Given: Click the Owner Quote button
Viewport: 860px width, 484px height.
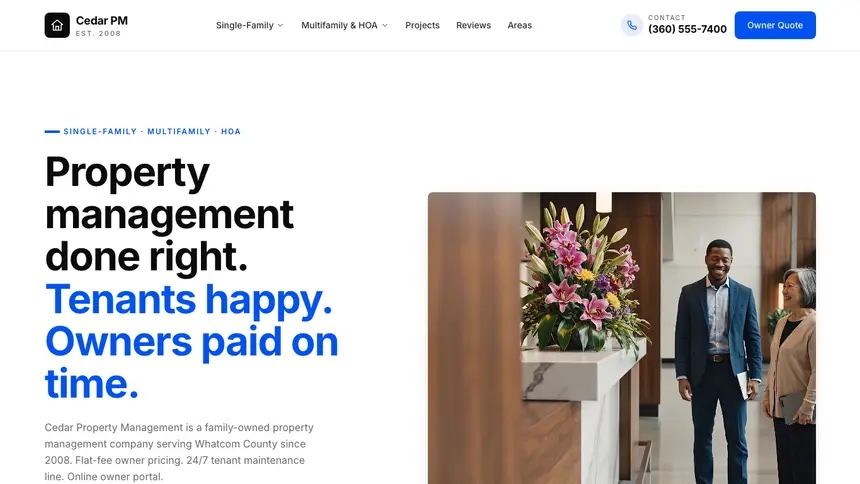Looking at the screenshot, I should coord(775,25).
